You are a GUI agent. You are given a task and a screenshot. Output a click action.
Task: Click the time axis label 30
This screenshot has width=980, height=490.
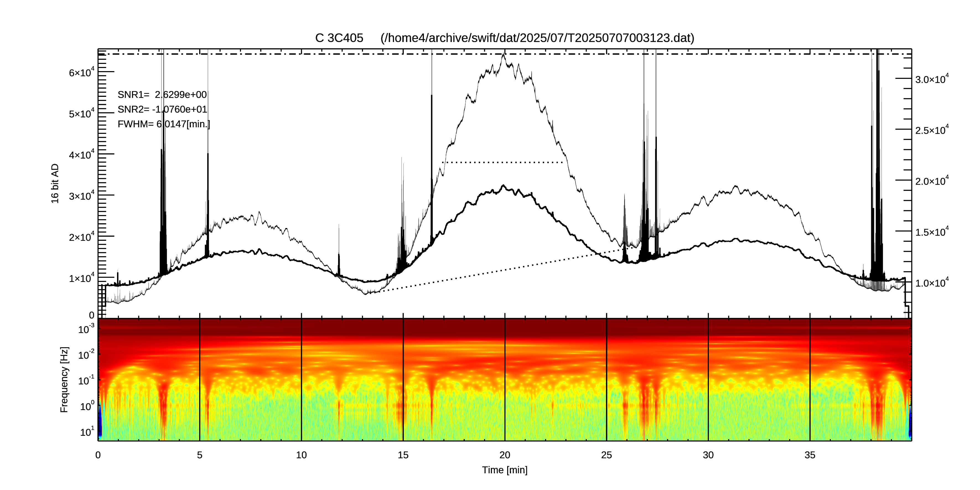coord(708,455)
